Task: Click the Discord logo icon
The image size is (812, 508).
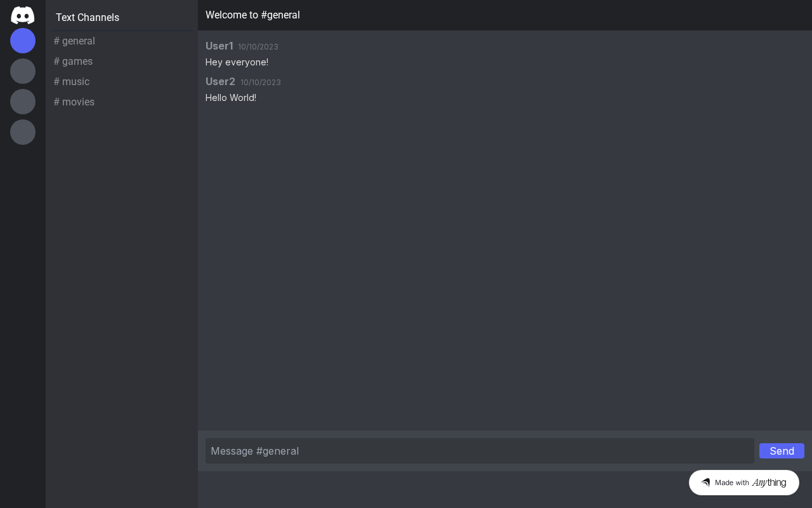Action: [23, 15]
